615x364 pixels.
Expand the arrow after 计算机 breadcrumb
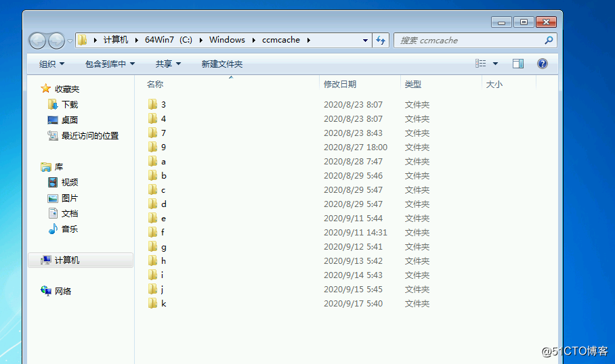tap(137, 40)
